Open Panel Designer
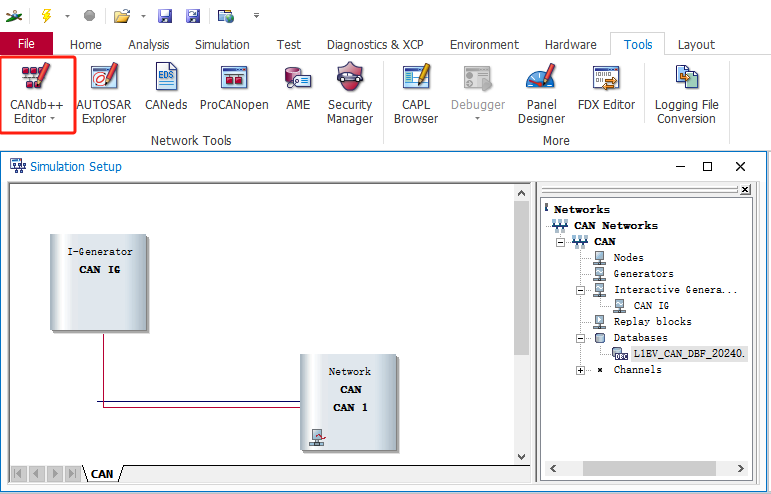 click(x=541, y=93)
